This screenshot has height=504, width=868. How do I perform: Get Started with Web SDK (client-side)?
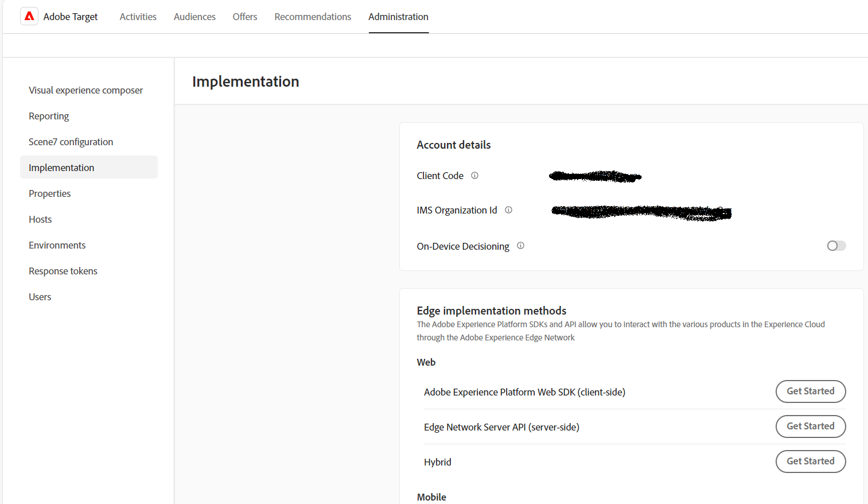(x=811, y=391)
